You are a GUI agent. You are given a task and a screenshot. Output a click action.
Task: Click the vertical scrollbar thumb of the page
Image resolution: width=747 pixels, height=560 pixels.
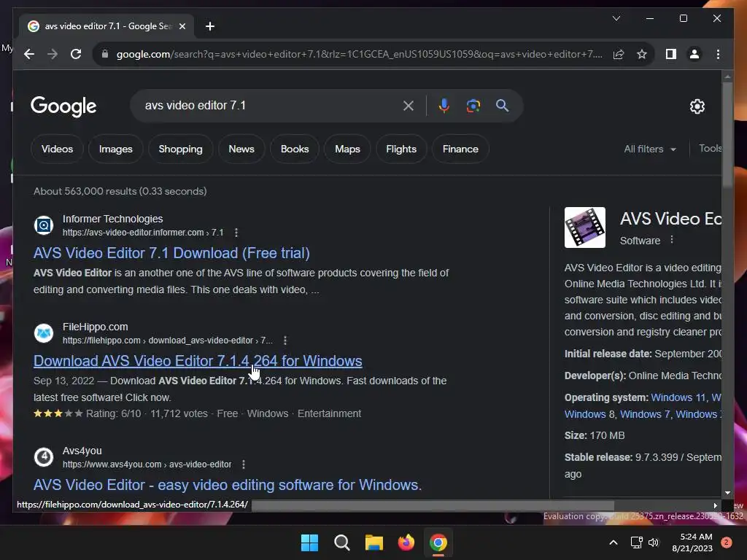click(x=727, y=134)
